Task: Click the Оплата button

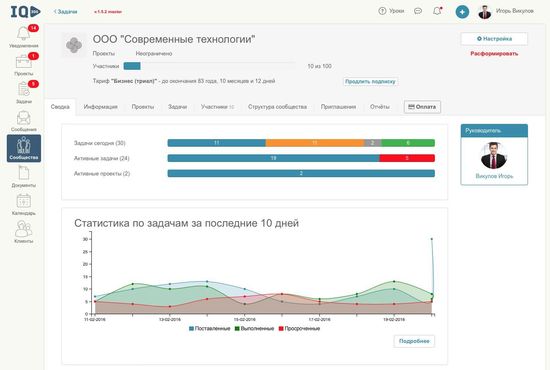Action: (422, 107)
